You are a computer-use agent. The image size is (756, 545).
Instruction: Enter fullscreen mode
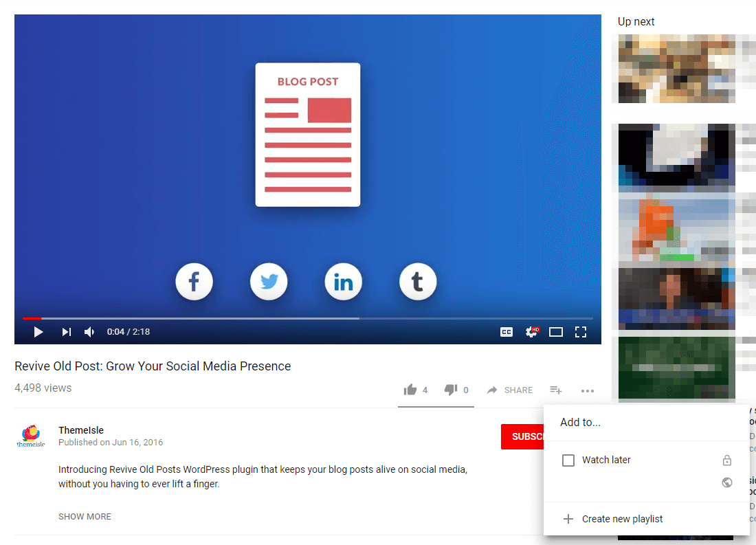tap(581, 332)
